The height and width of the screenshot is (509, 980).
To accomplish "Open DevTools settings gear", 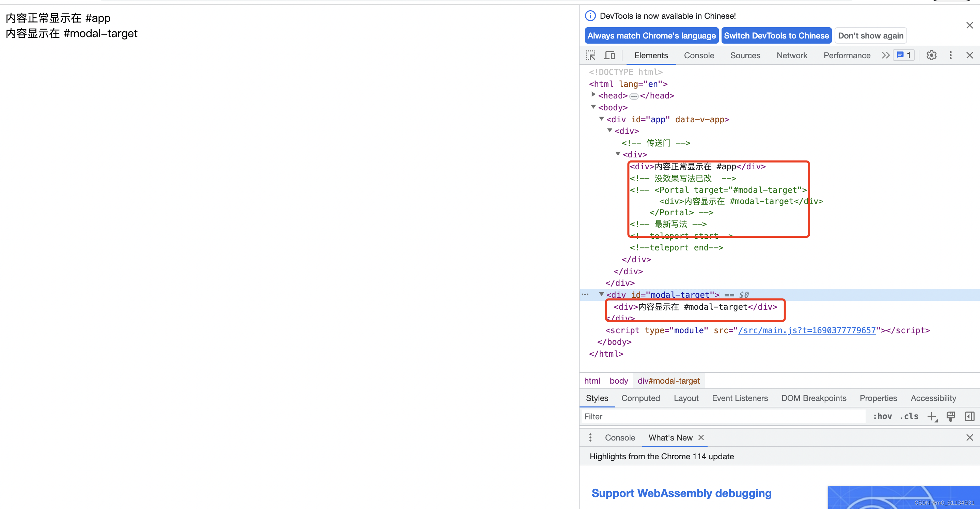I will (x=931, y=56).
